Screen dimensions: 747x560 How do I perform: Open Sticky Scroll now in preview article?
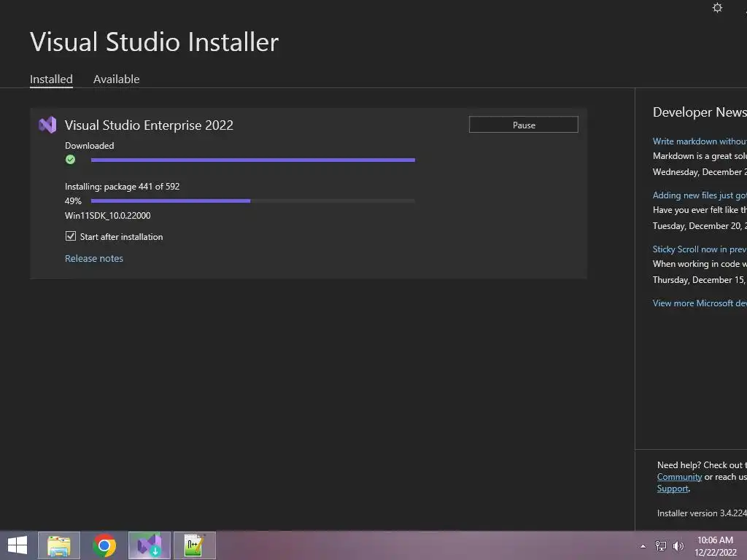click(x=700, y=249)
